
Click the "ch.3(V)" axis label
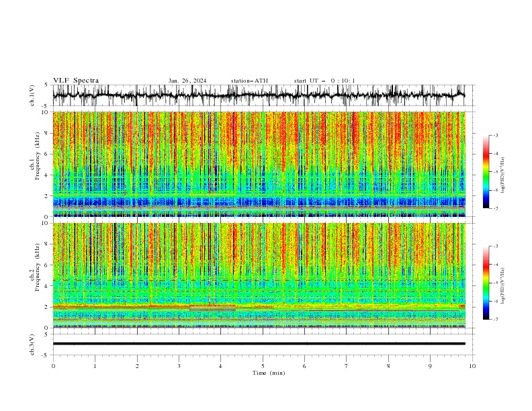coord(32,345)
